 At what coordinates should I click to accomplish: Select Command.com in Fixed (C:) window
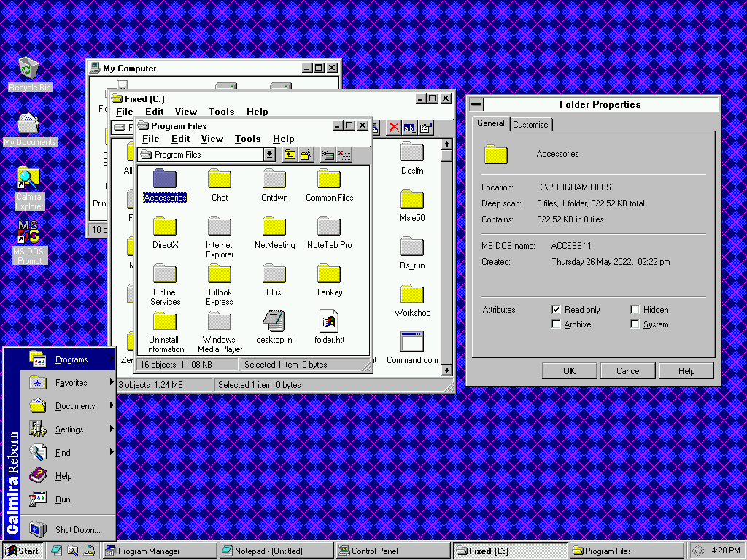[x=412, y=348]
